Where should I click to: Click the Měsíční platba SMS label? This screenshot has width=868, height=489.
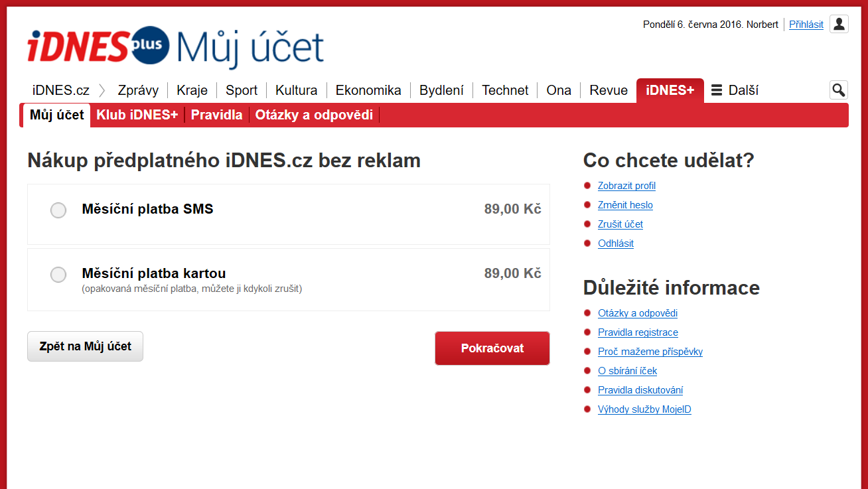click(x=147, y=209)
